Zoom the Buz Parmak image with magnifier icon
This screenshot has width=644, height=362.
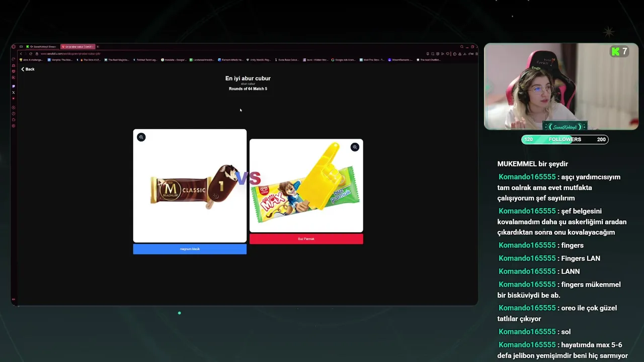click(x=355, y=147)
